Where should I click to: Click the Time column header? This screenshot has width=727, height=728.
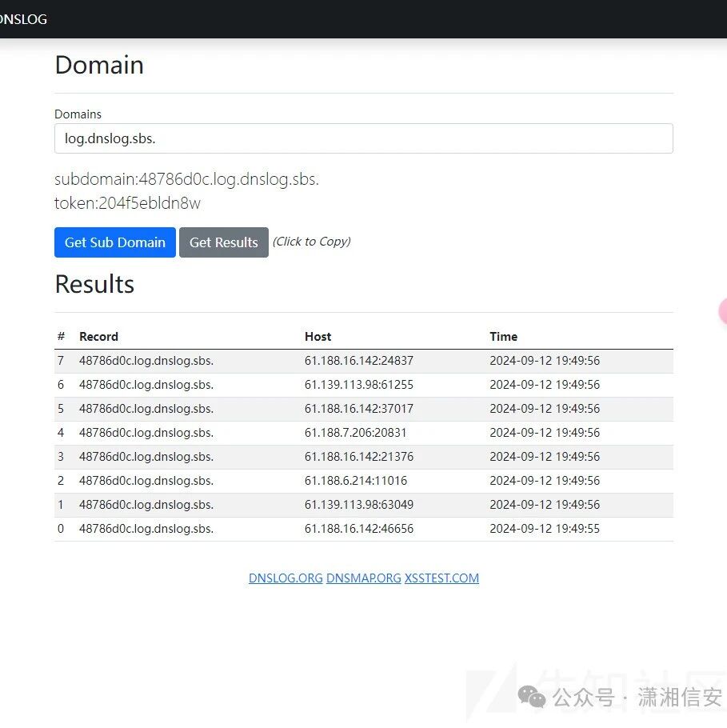coord(503,337)
